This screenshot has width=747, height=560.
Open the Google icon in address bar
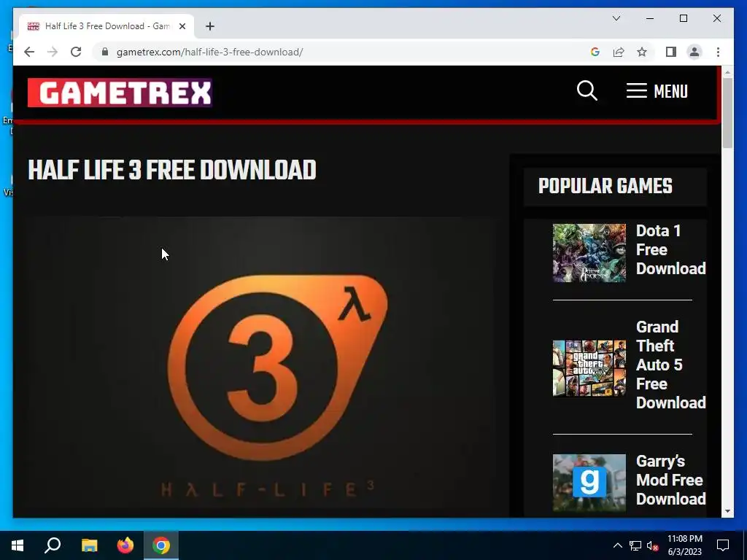[595, 52]
